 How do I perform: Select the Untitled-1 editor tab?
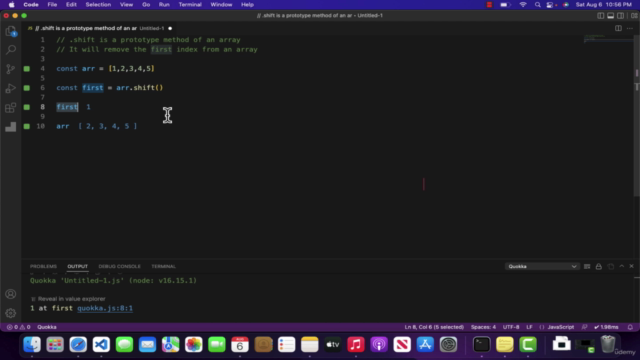pyautogui.click(x=100, y=28)
